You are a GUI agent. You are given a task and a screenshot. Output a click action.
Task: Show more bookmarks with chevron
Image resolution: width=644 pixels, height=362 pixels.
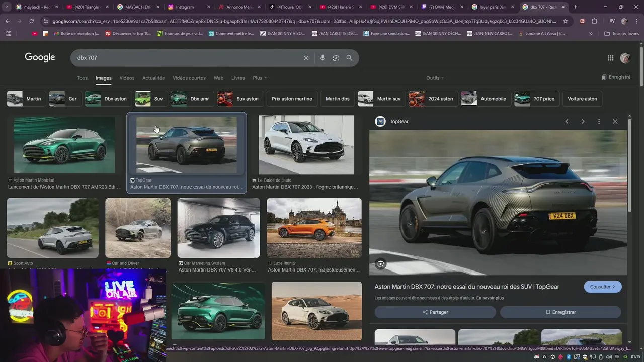tap(591, 34)
